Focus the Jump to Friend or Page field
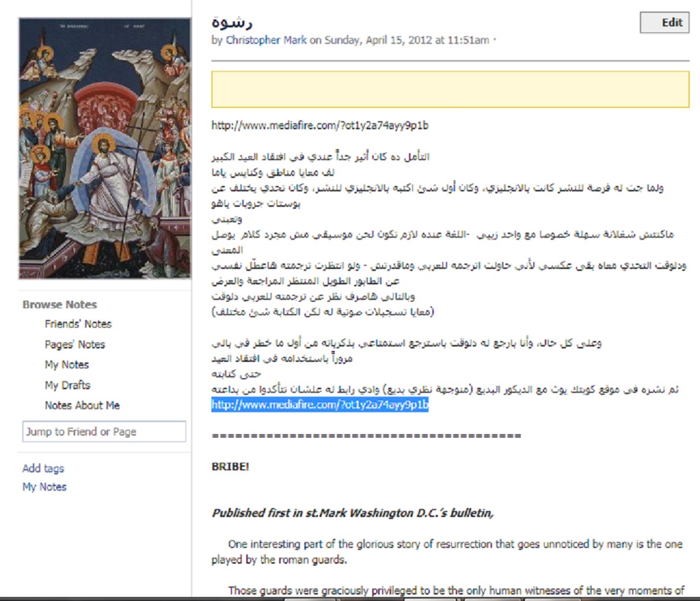 pos(104,431)
